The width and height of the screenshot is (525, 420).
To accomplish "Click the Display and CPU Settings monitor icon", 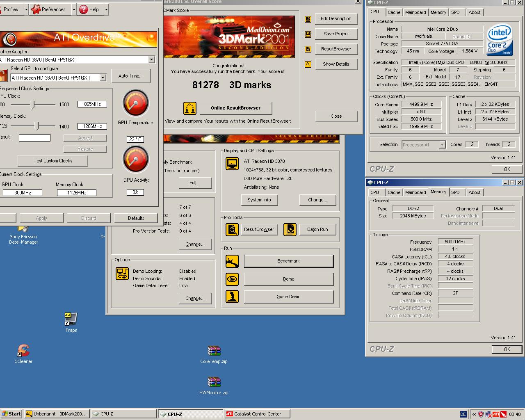I will [232, 164].
